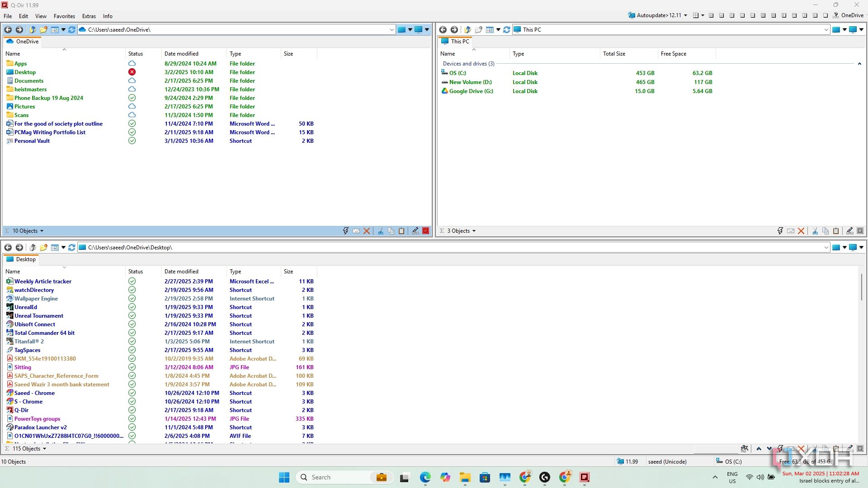Expand OneDrive pane address bar history
The height and width of the screenshot is (488, 868).
point(392,30)
